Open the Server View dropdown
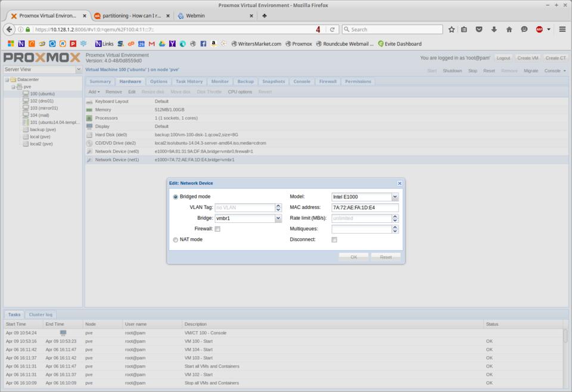 point(79,69)
